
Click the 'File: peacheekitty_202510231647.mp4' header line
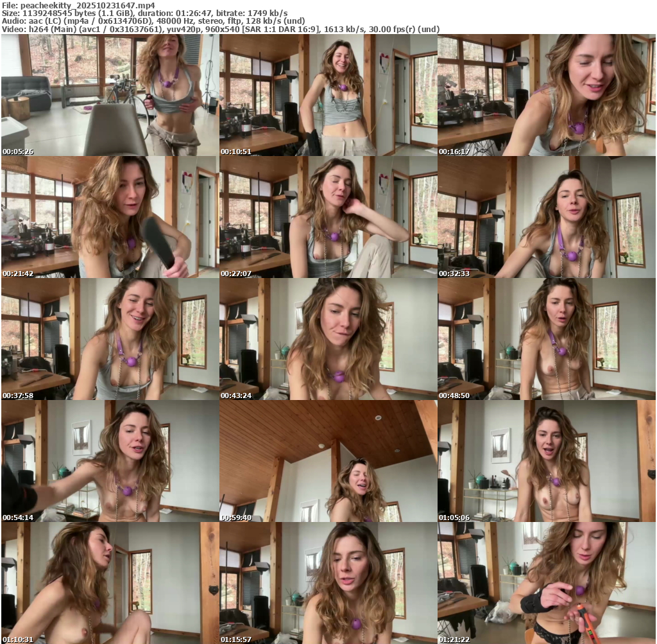click(78, 5)
